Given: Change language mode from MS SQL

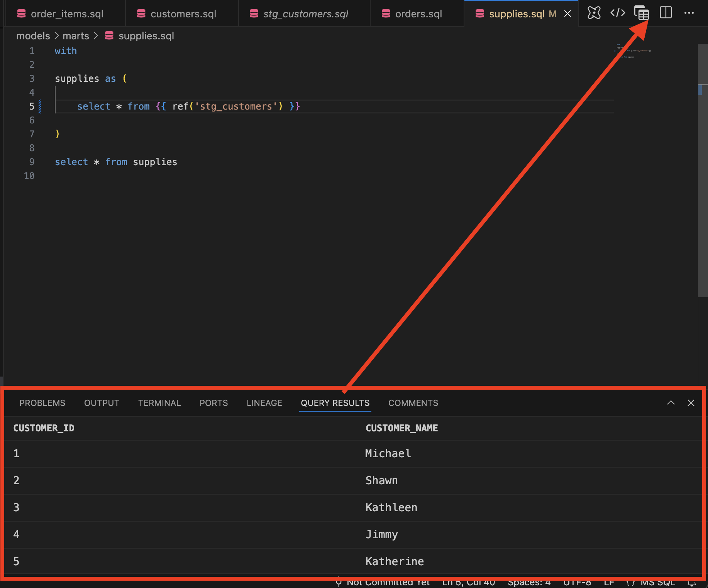Looking at the screenshot, I should pyautogui.click(x=657, y=582).
